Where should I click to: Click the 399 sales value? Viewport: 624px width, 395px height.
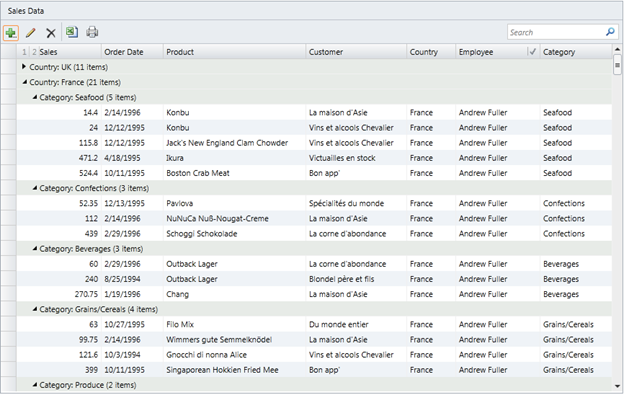pyautogui.click(x=92, y=370)
